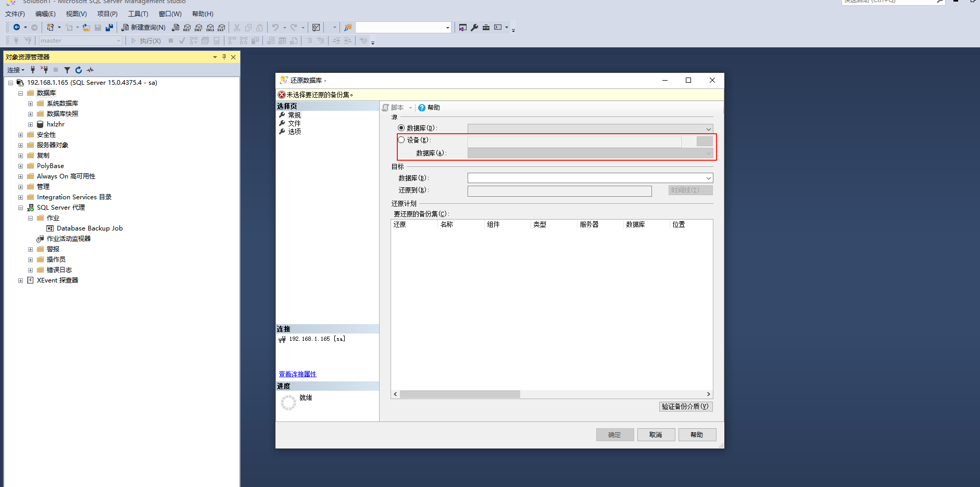
Task: Click the New Query (新建查询) toolbar button
Action: [x=144, y=28]
